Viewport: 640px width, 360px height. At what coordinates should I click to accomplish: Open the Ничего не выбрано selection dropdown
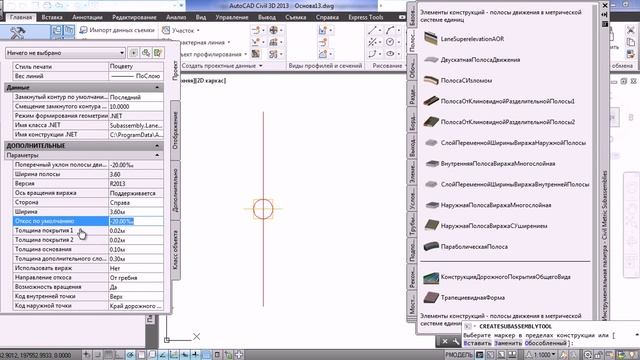(65, 53)
